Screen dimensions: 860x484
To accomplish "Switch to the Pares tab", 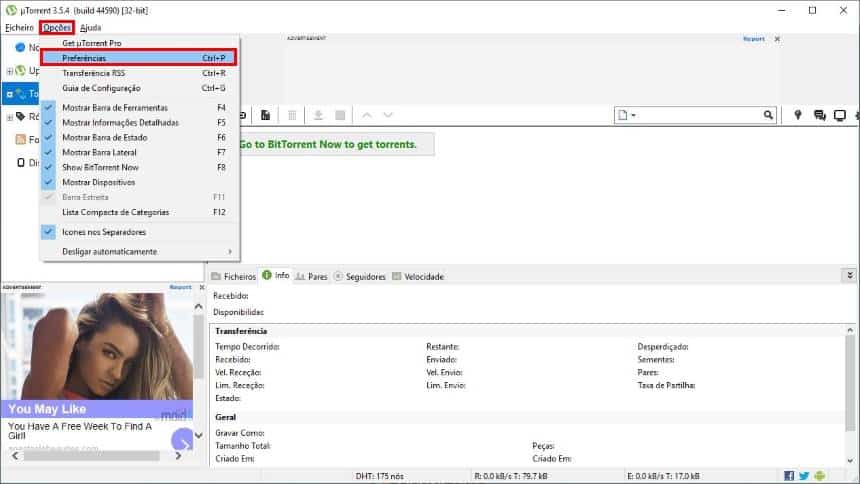I will [311, 277].
